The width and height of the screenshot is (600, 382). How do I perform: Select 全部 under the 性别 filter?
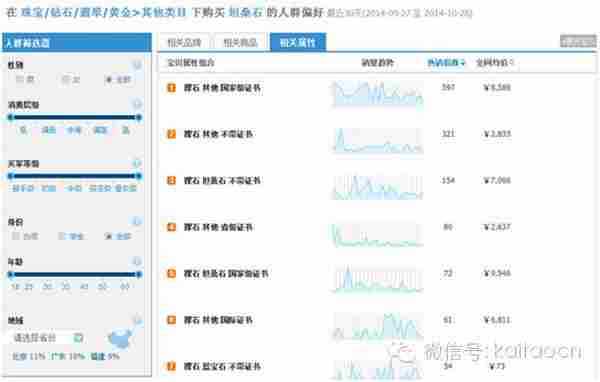tap(118, 79)
